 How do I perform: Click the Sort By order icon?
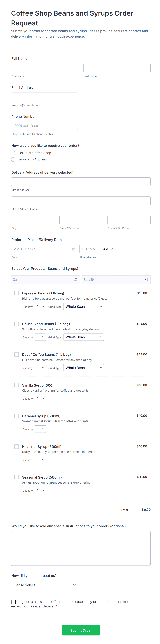point(146,279)
